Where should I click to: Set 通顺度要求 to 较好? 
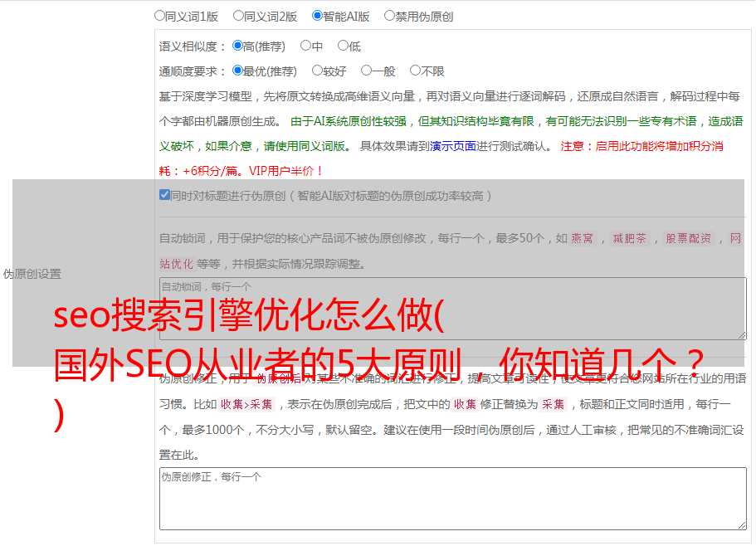coord(317,71)
